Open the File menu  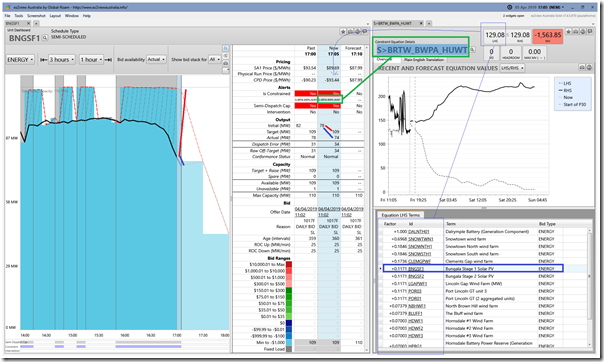pos(7,16)
